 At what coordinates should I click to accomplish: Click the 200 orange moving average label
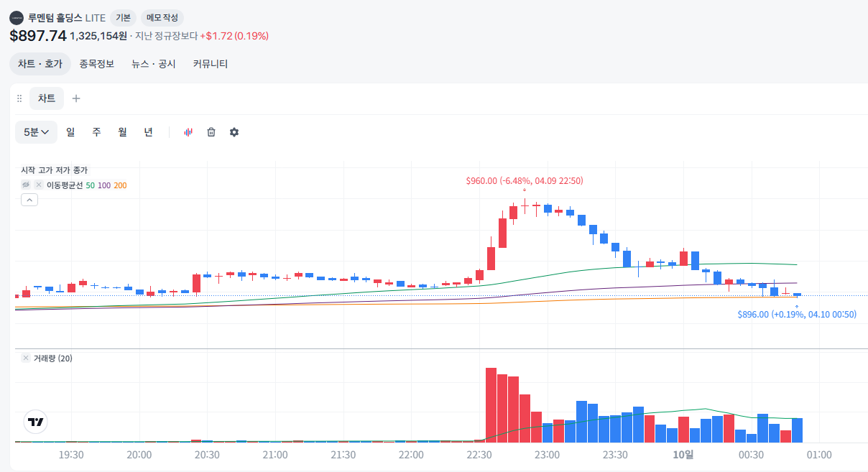coord(120,185)
